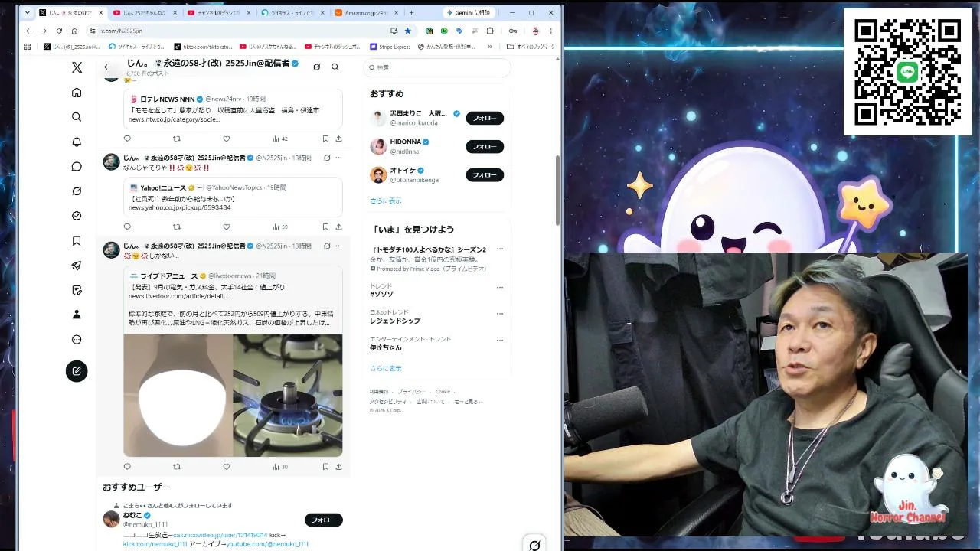The height and width of the screenshot is (551, 980).
Task: Share the Yahoo!ニュース quote post
Action: (338, 227)
